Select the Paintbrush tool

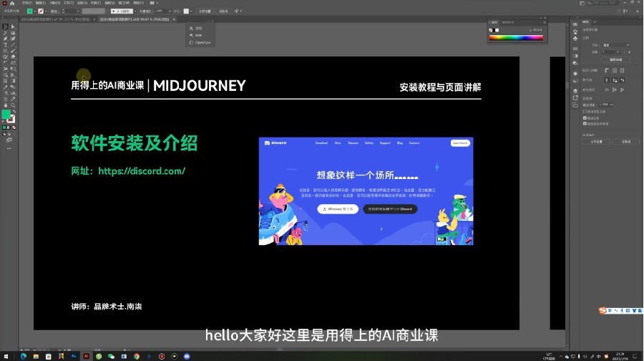point(13,51)
